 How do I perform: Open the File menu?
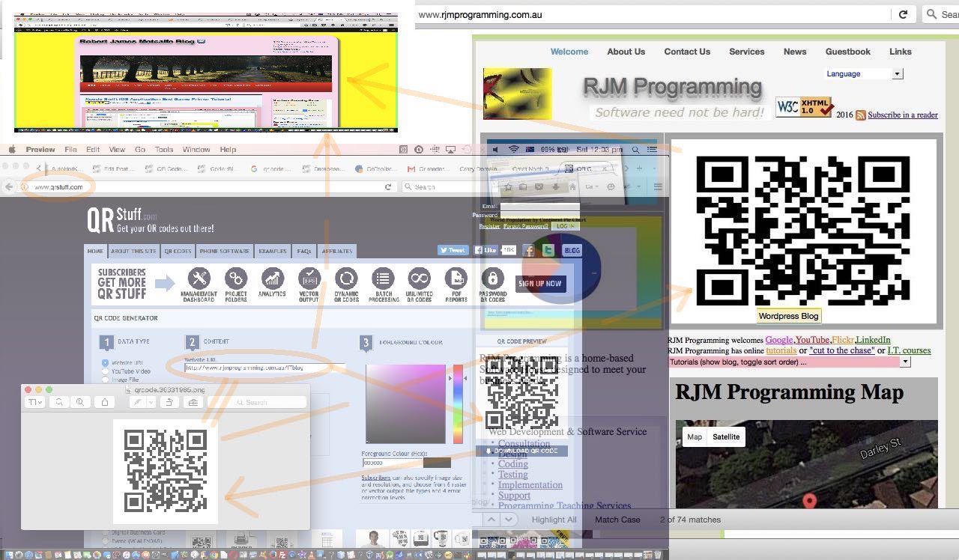(70, 150)
